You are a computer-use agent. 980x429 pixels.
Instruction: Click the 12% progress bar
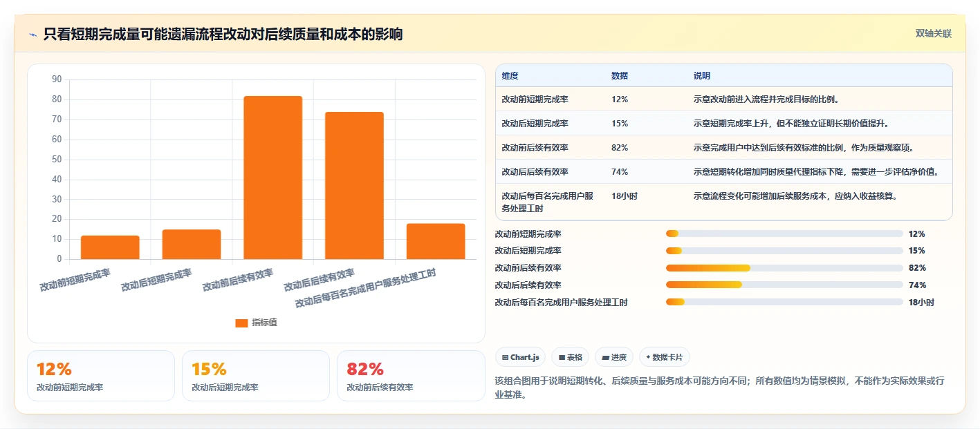[784, 234]
